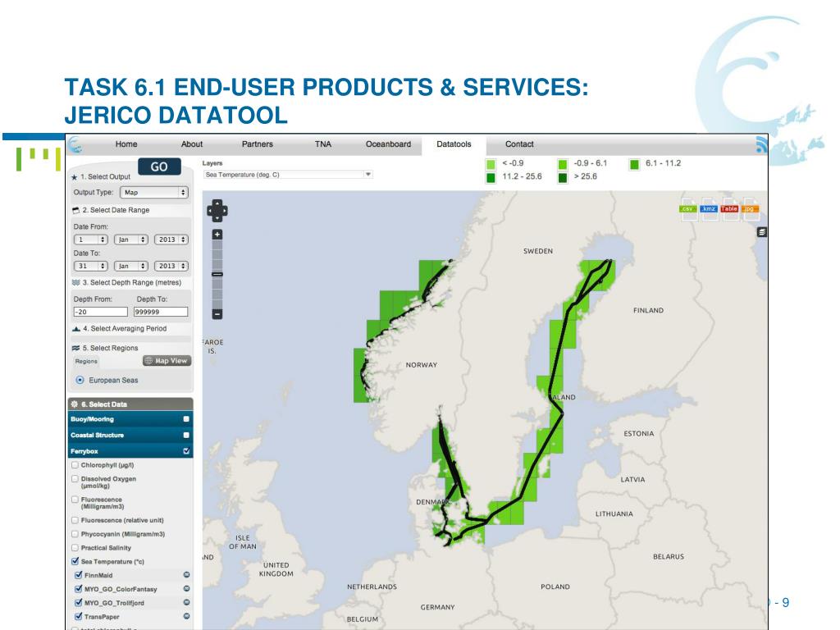Switch to the TNA tab
The image size is (840, 630).
coord(323,144)
